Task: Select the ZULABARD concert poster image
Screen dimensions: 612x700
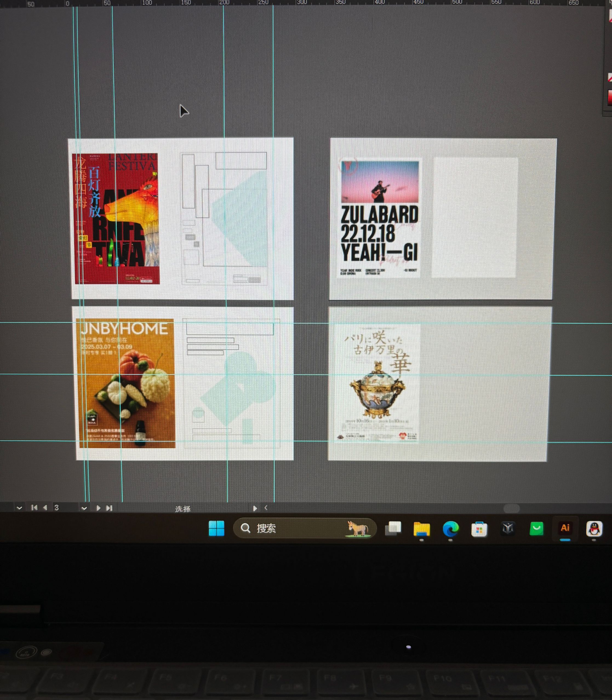Action: [379, 218]
